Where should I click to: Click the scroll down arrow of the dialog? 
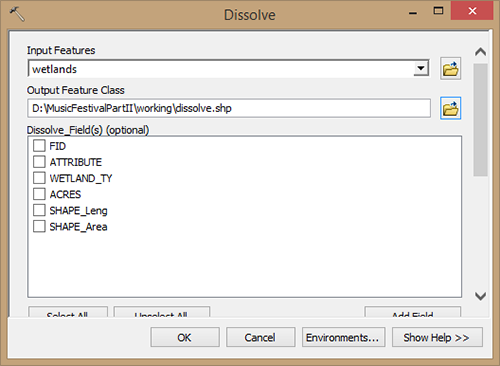(x=480, y=296)
